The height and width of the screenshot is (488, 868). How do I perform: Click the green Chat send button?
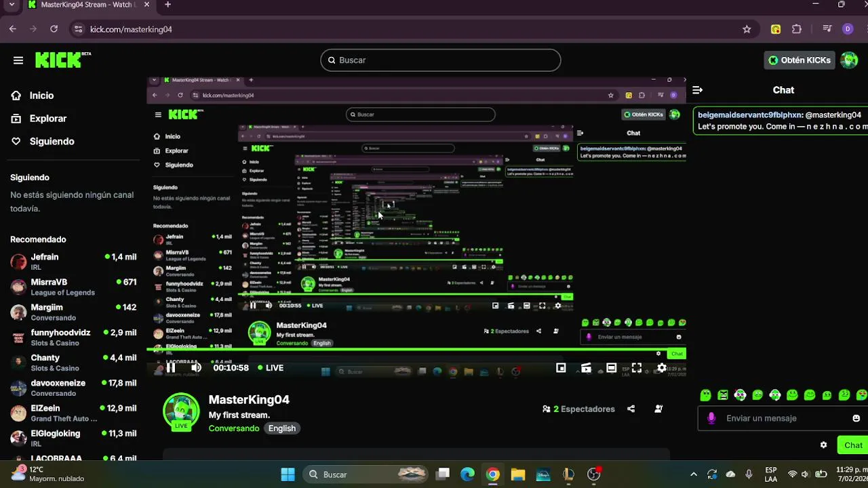(x=852, y=445)
